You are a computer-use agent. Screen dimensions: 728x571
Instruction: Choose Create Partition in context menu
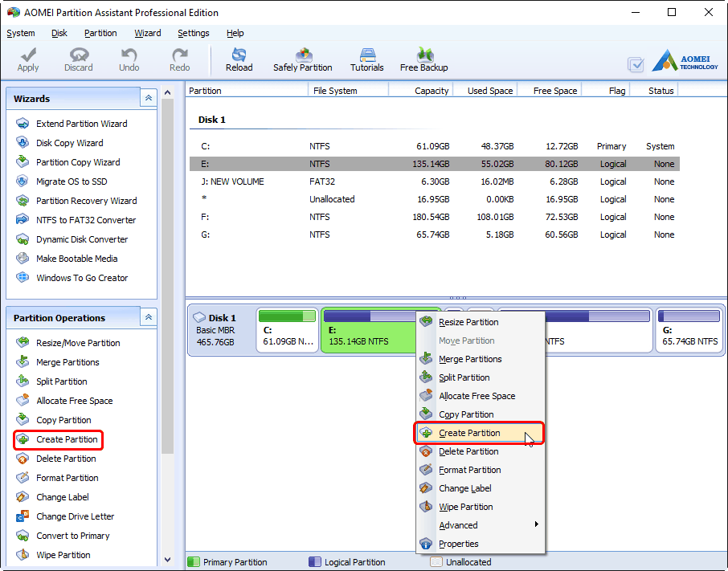click(480, 433)
